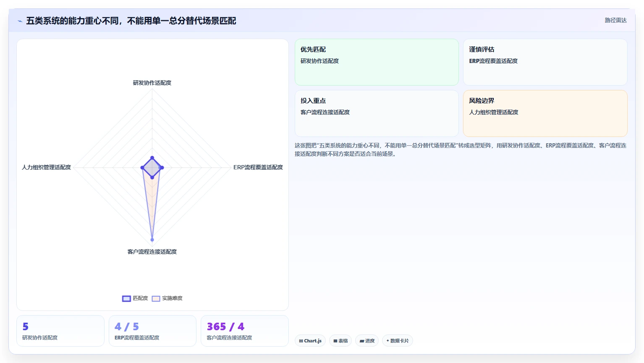
Task: Click the 进度 chip
Action: [x=367, y=341]
